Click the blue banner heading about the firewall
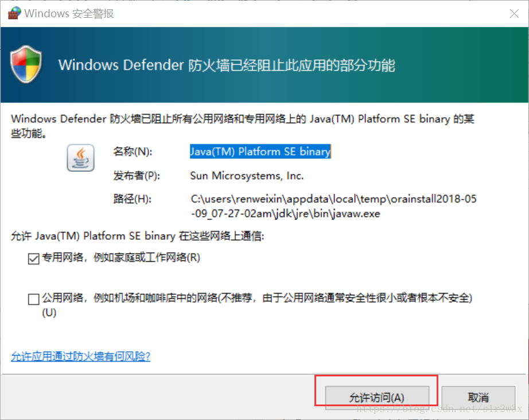This screenshot has width=529, height=420. click(x=227, y=65)
